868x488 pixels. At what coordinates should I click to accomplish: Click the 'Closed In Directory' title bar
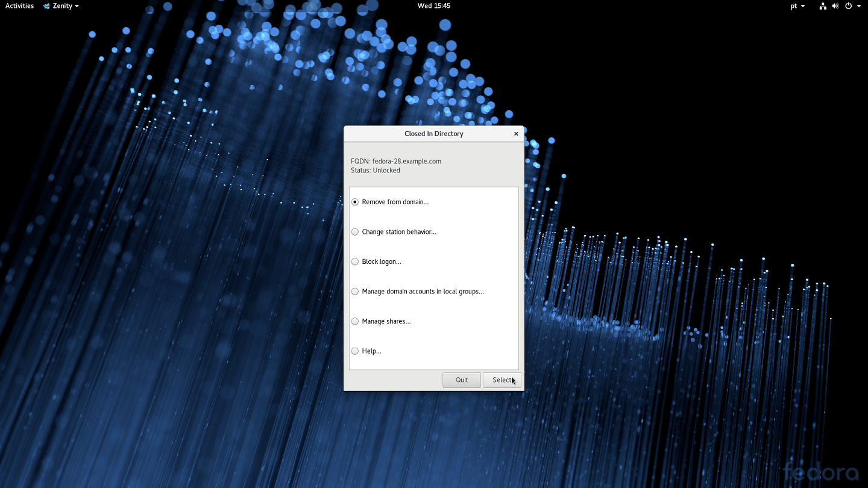click(x=434, y=134)
